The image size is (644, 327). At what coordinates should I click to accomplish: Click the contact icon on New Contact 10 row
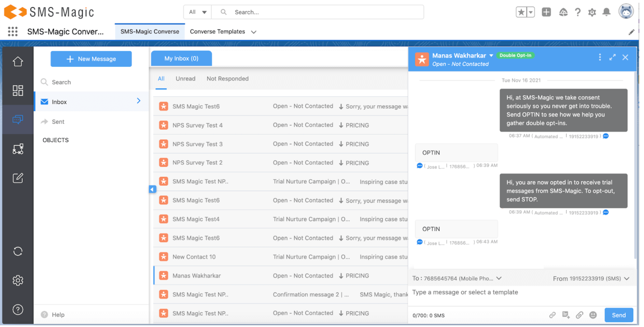click(x=164, y=257)
